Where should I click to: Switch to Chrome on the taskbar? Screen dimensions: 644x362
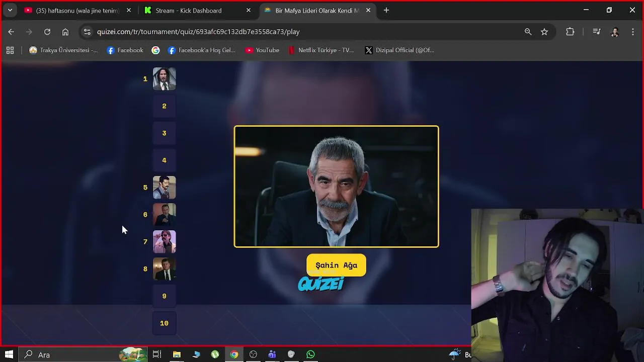pyautogui.click(x=234, y=354)
